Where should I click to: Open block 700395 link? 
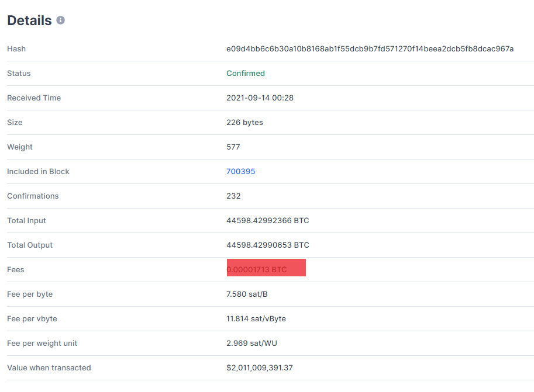241,172
